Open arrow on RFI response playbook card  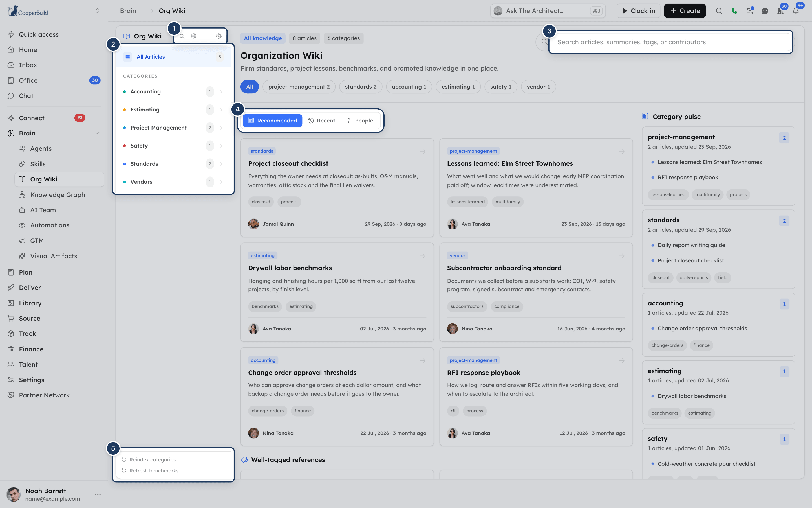(621, 360)
